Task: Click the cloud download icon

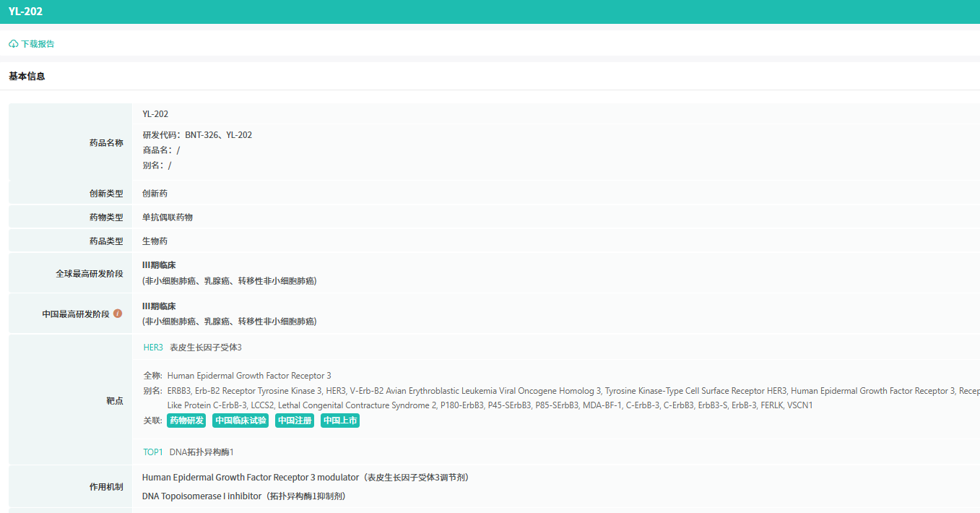Action: click(x=14, y=44)
